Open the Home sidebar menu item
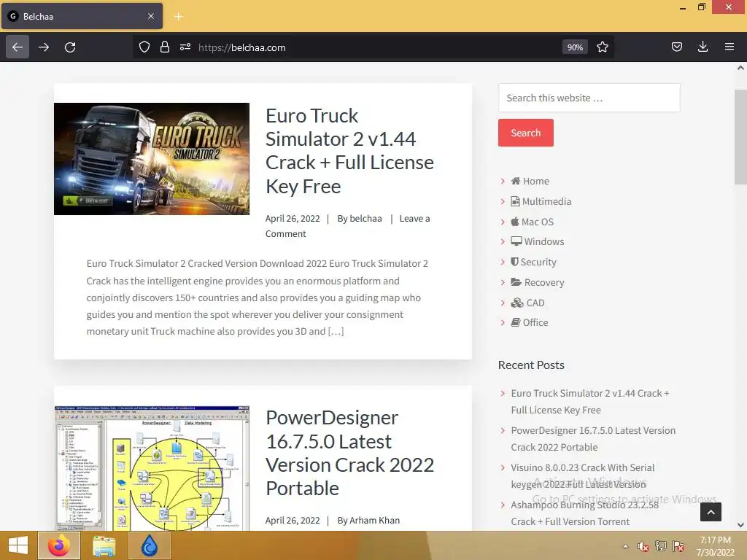 point(536,181)
